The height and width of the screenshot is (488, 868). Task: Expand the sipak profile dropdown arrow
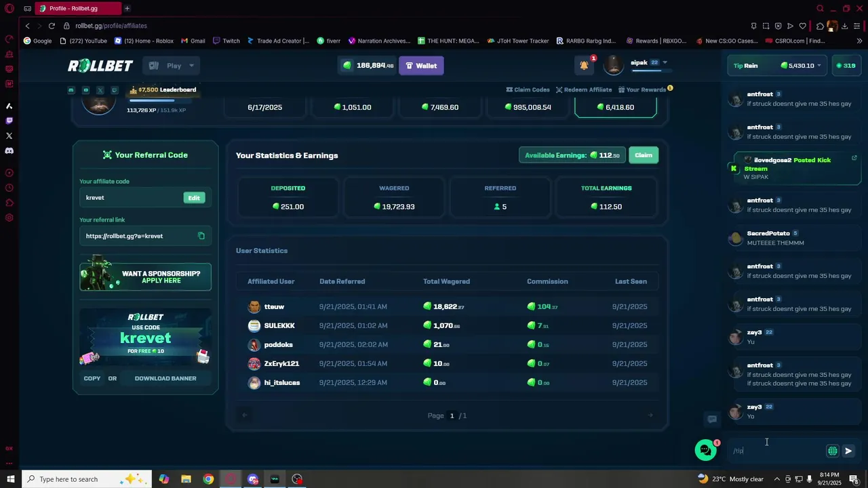pyautogui.click(x=665, y=62)
